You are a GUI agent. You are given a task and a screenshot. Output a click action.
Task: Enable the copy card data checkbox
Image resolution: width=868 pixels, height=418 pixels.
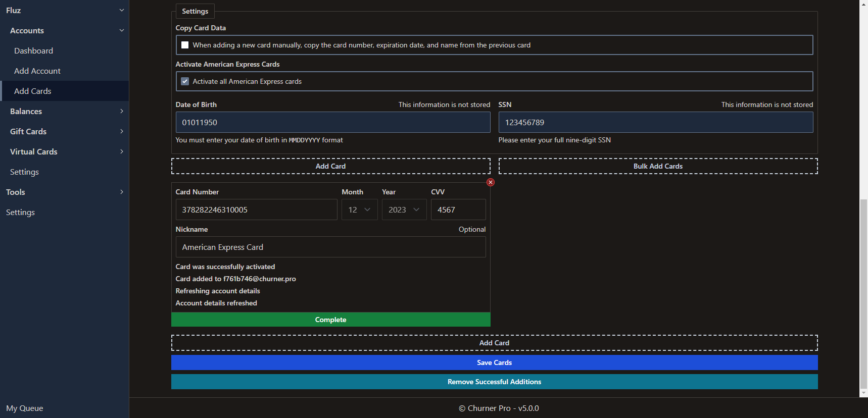point(185,45)
